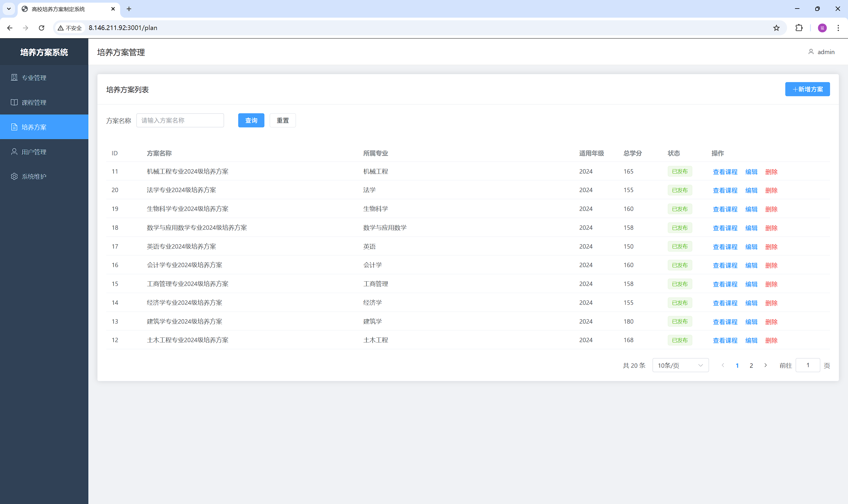Open a new browser tab
Screen dimensions: 848x504
(129, 9)
